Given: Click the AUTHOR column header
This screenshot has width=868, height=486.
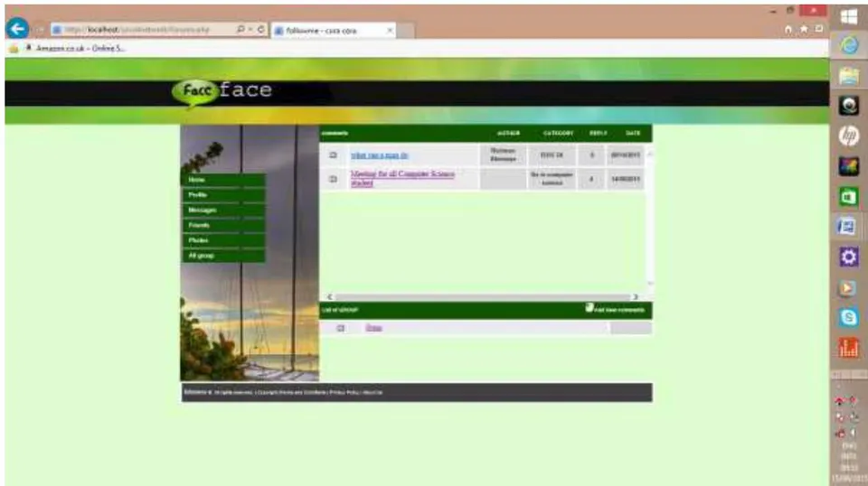Looking at the screenshot, I should pyautogui.click(x=508, y=134).
